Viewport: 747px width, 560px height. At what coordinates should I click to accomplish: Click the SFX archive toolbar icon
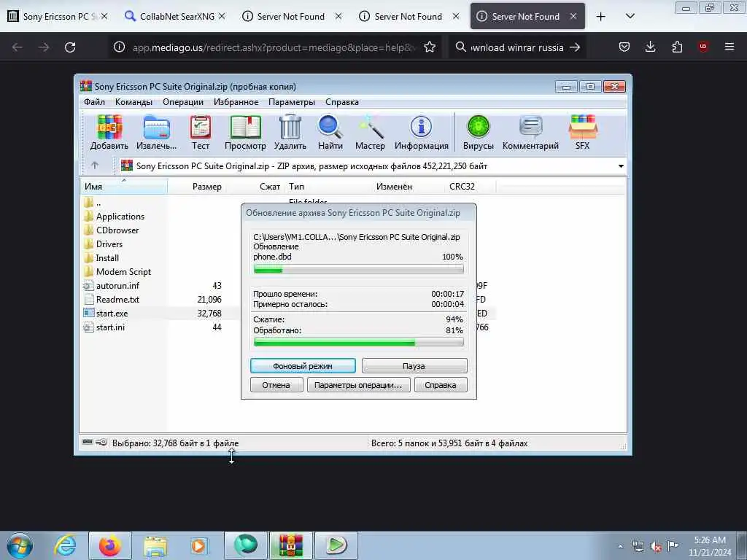coord(583,133)
